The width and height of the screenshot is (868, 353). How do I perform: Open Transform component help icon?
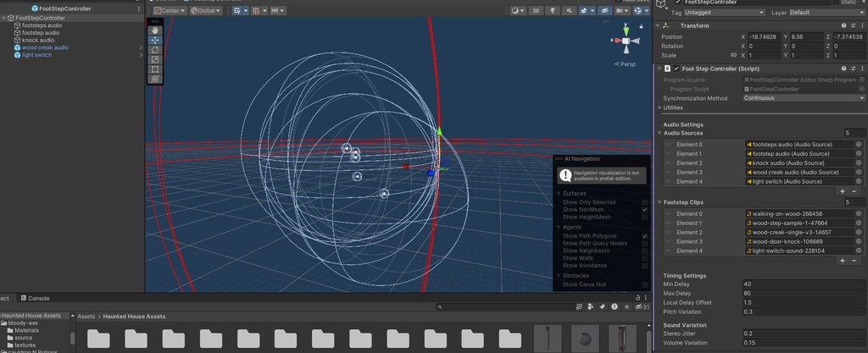click(x=844, y=25)
